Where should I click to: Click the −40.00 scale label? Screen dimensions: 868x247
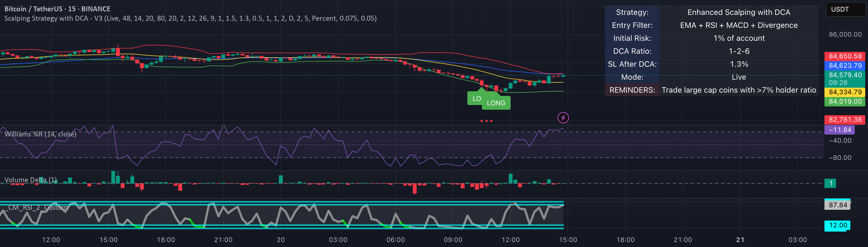(x=840, y=141)
